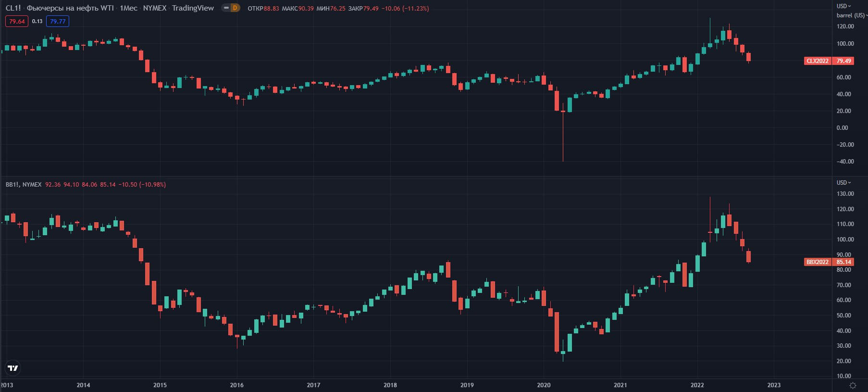This screenshot has width=868, height=392.
Task: Click the 50.00 price axis label
Action: coord(844,315)
